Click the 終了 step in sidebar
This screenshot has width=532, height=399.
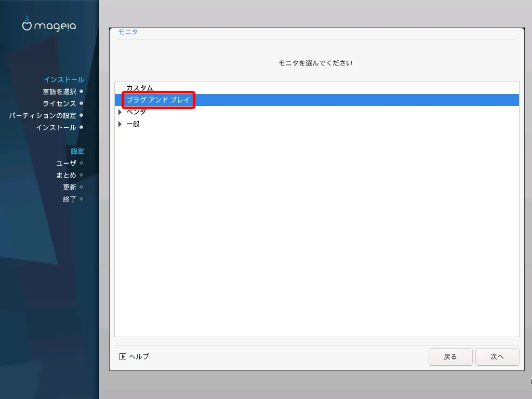coord(70,199)
